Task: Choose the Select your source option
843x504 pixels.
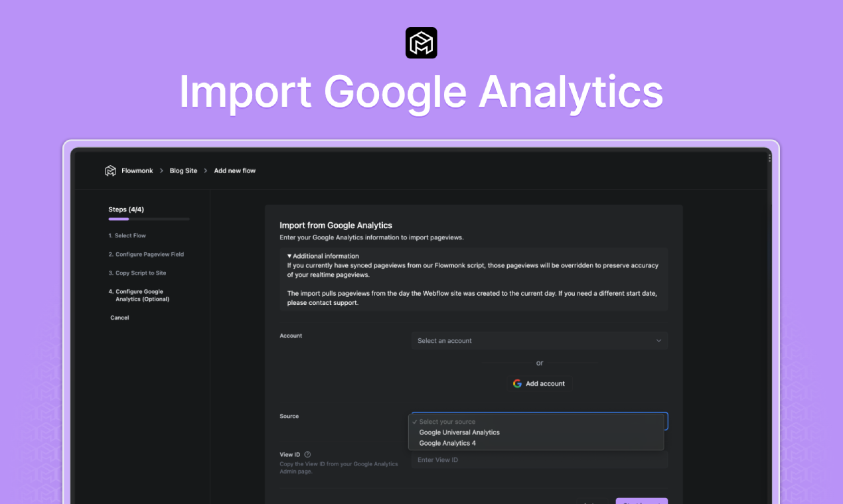Action: click(x=536, y=422)
